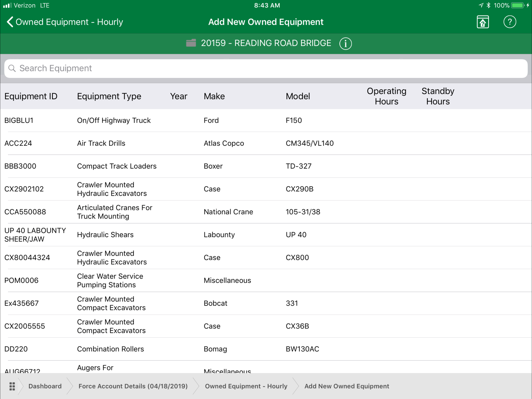Click the project folder icon

[x=191, y=43]
